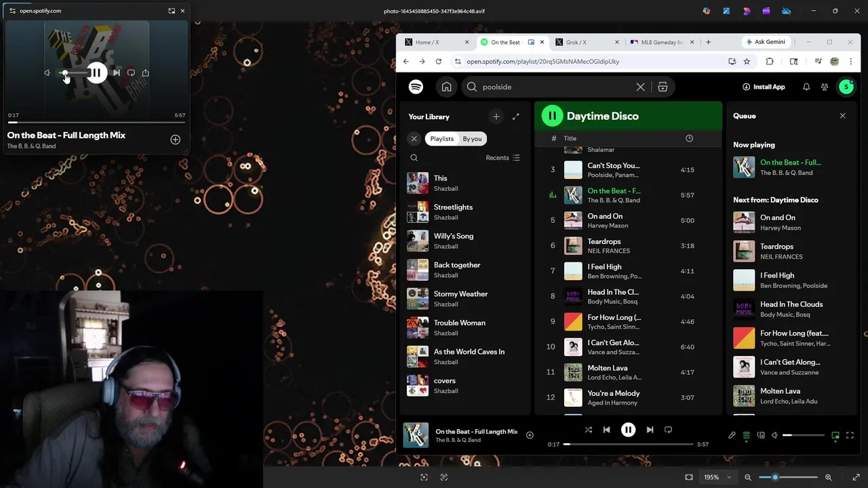The height and width of the screenshot is (488, 868).
Task: Go to Spotify Home via house icon
Action: pos(446,87)
